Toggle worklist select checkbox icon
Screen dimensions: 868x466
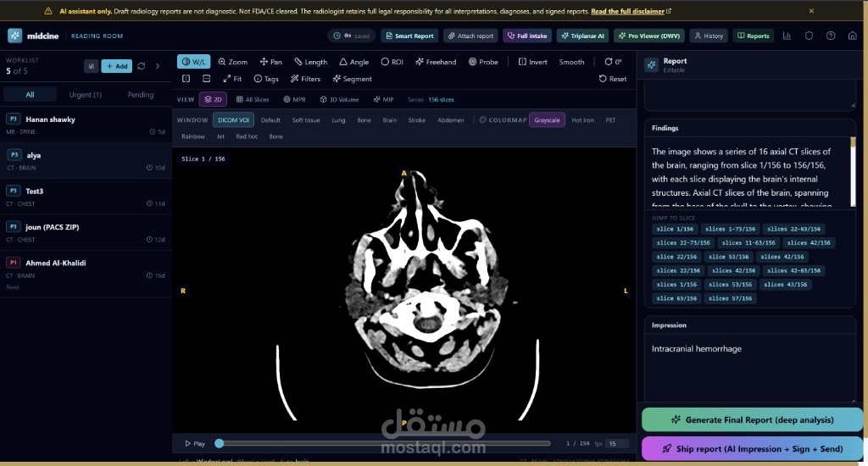[x=92, y=66]
